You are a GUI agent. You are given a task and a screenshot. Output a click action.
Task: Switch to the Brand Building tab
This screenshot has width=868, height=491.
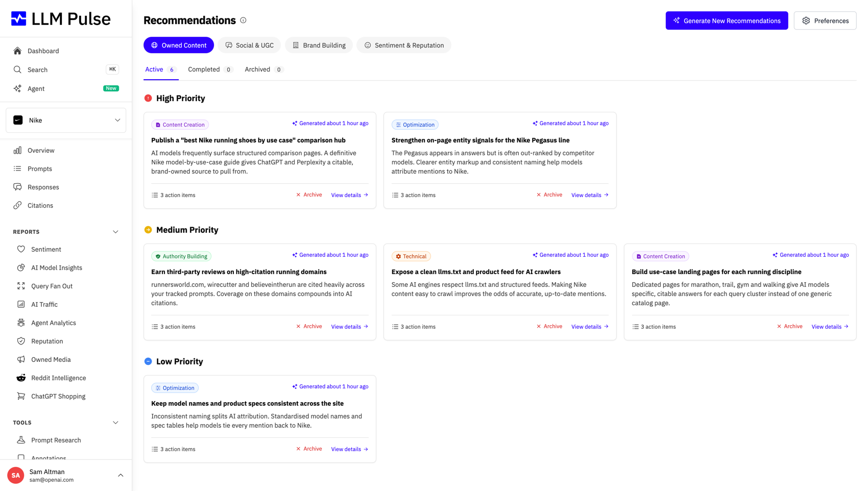tap(319, 45)
